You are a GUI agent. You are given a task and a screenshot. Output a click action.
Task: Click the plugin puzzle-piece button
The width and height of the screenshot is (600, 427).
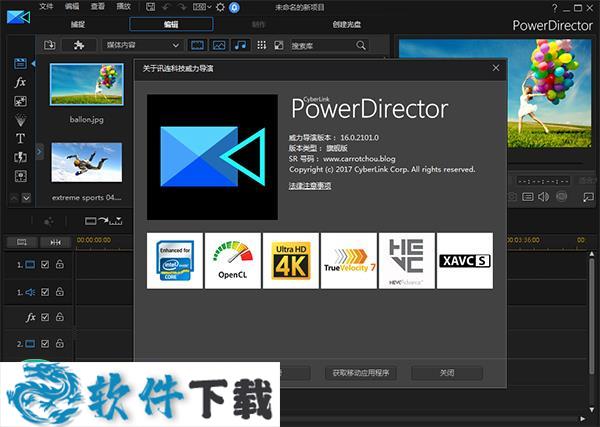[78, 45]
